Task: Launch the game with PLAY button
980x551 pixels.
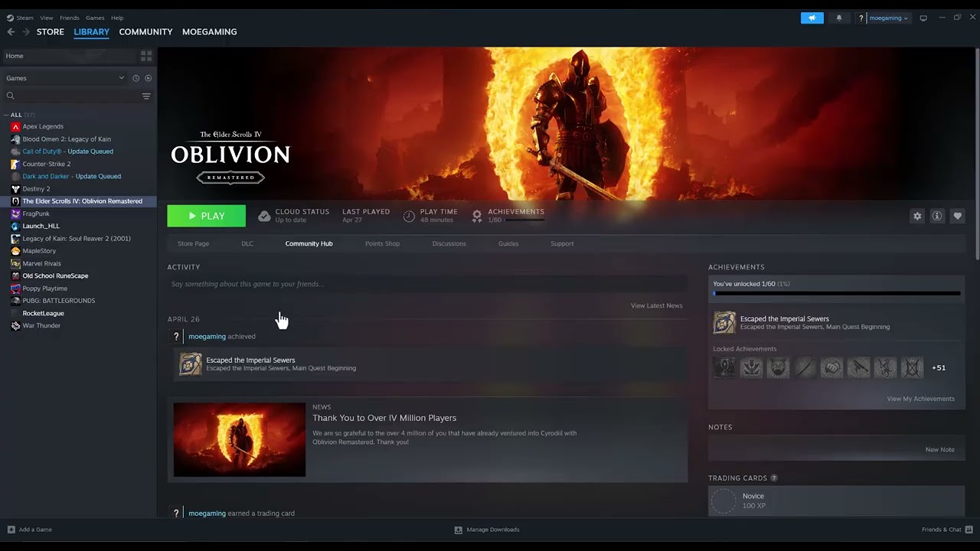Action: (207, 217)
